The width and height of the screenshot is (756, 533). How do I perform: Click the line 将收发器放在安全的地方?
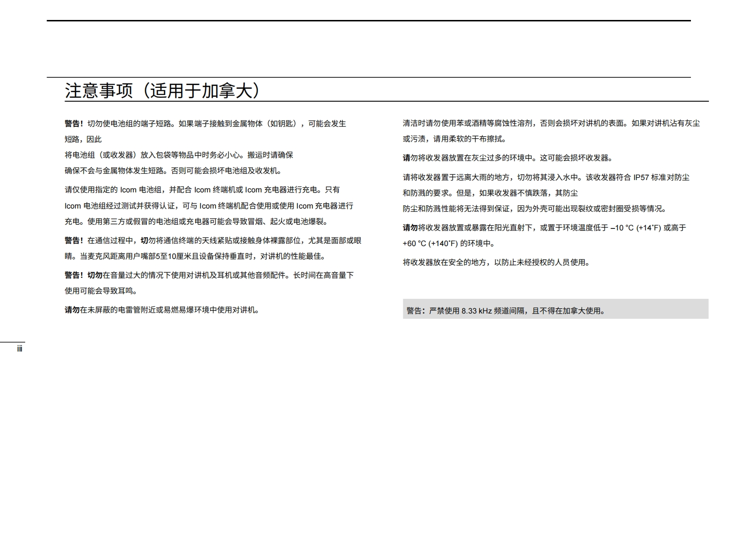point(496,263)
